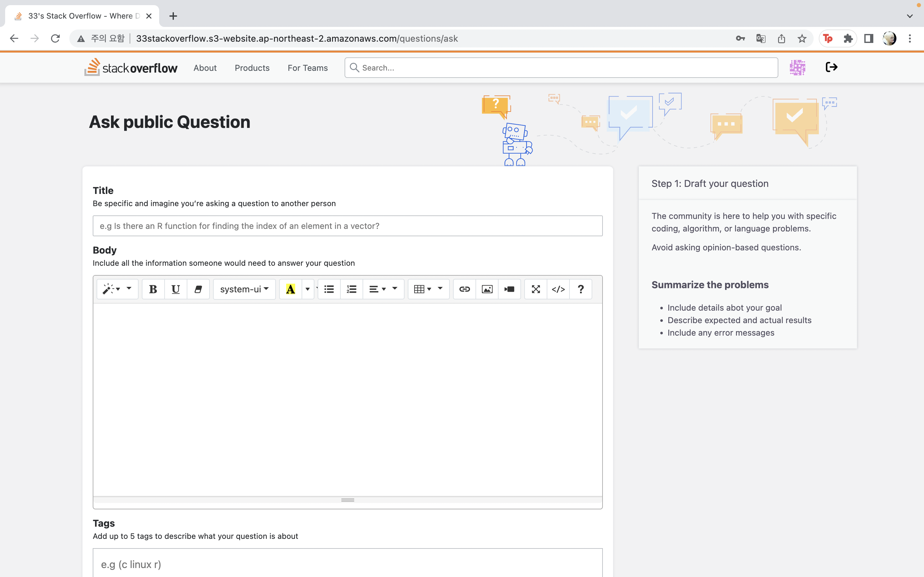The height and width of the screenshot is (577, 924).
Task: Insert a numbered ordered list
Action: click(351, 289)
